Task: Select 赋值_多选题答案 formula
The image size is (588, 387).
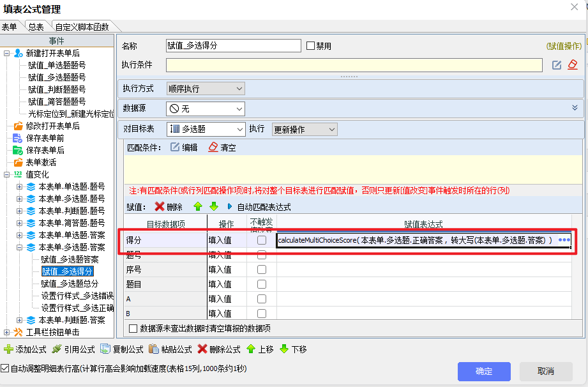Action: click(70, 259)
